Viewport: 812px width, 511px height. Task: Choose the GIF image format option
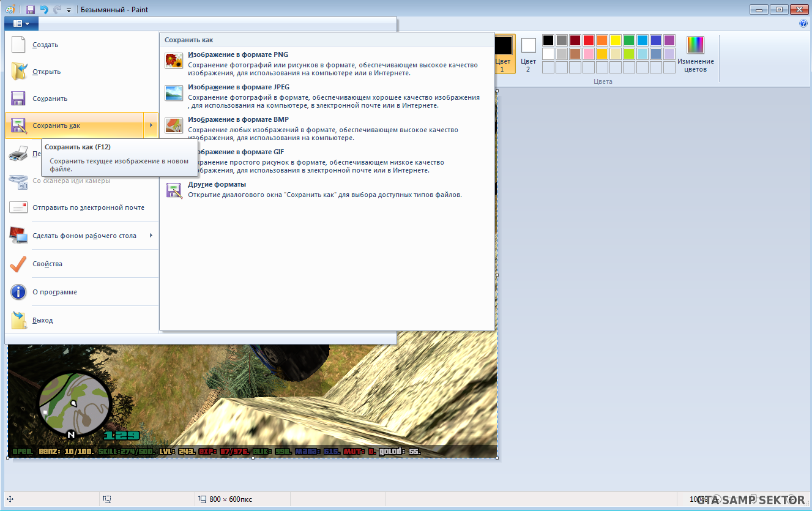tap(327, 161)
